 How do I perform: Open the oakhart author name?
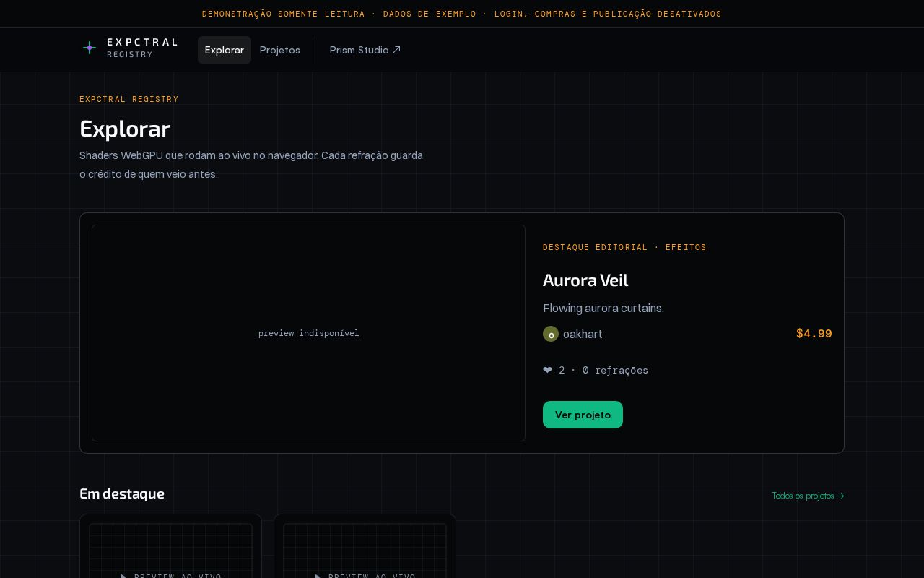click(x=583, y=334)
